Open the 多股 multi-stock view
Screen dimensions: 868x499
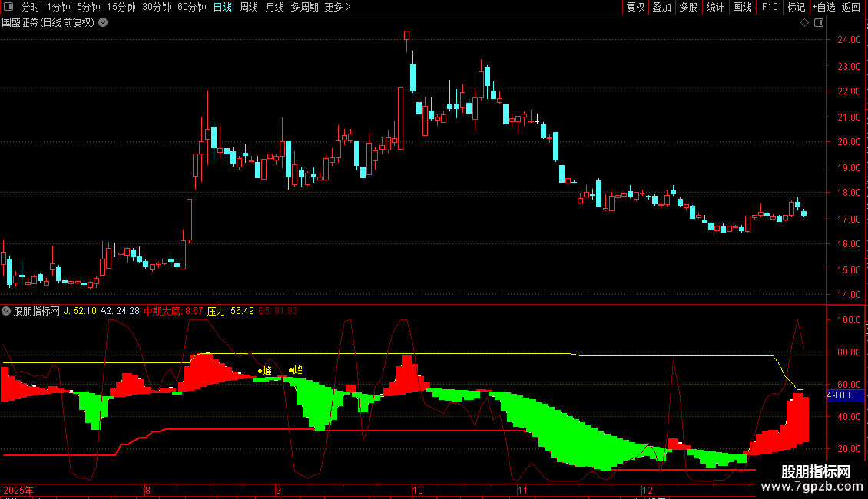(x=688, y=7)
